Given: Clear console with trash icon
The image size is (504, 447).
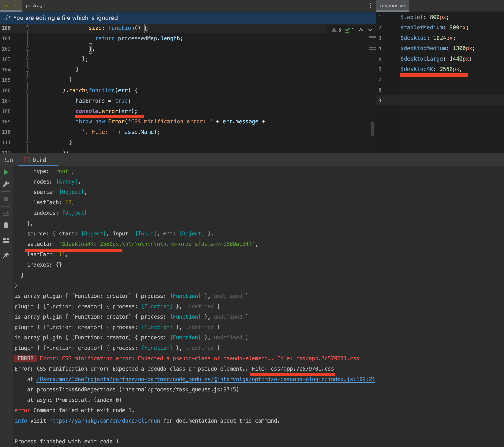Looking at the screenshot, I should (x=6, y=225).
